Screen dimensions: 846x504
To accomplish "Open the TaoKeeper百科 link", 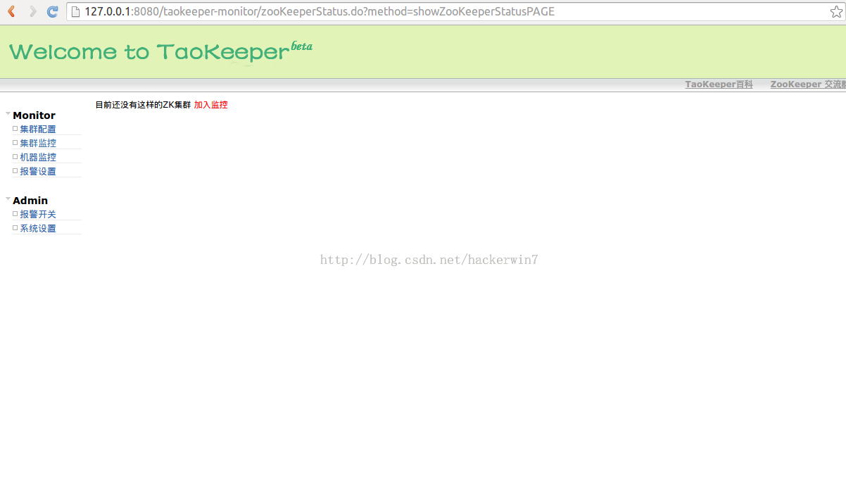I will (719, 84).
